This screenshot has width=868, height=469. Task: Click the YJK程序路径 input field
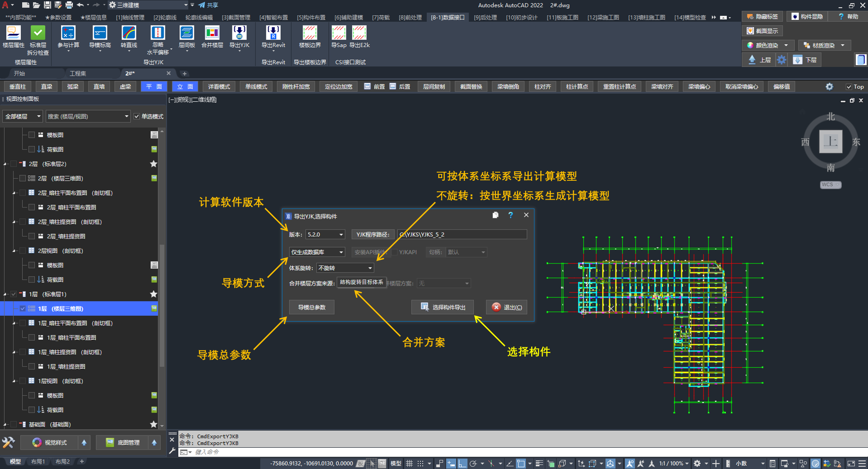point(462,234)
